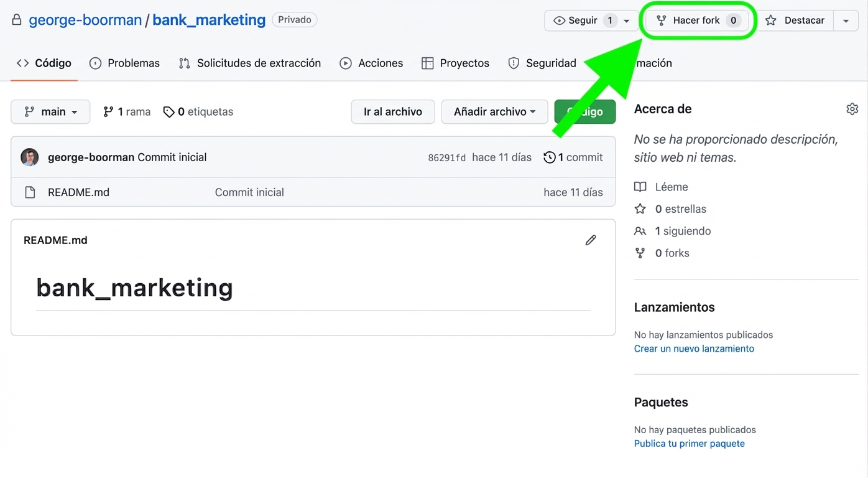Click Crear un nuevo lanzamiento link
This screenshot has width=868, height=478.
coord(694,349)
